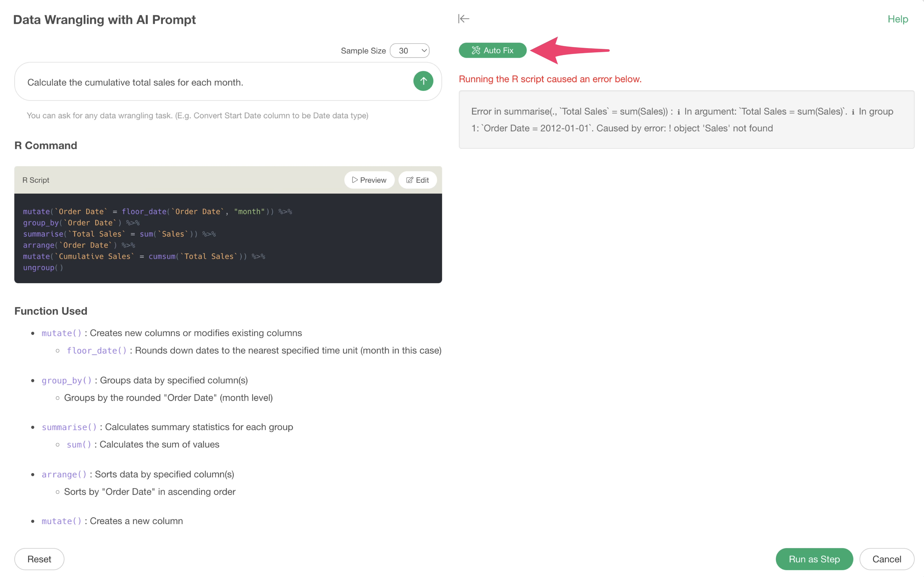Screen dimensions: 924x577
Task: Click the Auto Fix button
Action: 492,50
